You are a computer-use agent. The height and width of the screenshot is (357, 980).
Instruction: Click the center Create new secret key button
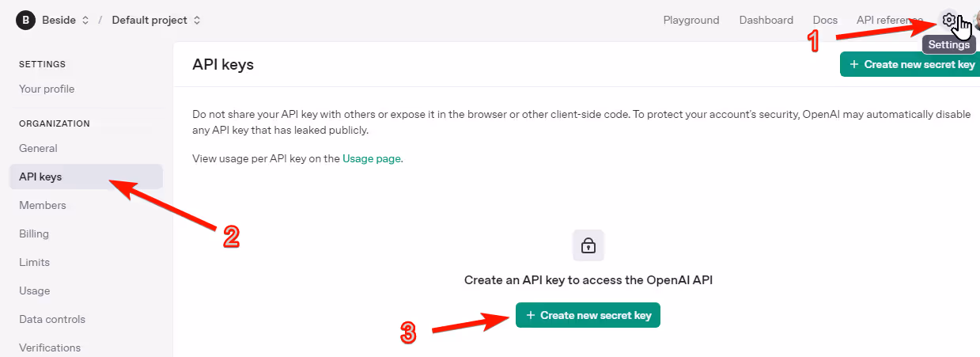coord(588,315)
